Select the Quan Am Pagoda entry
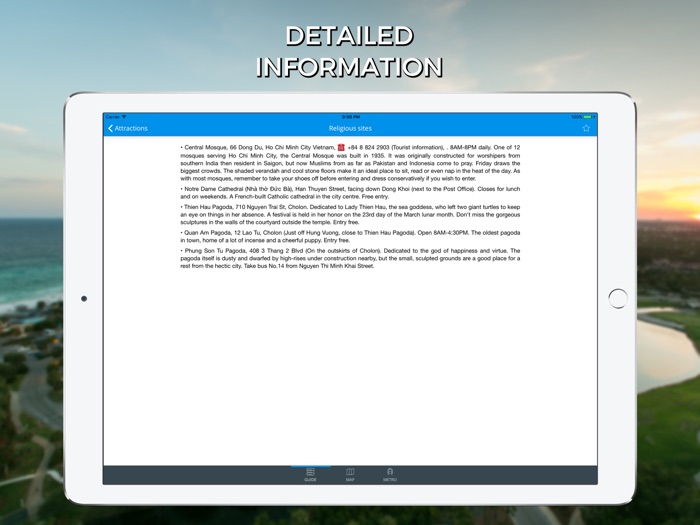 [x=350, y=236]
